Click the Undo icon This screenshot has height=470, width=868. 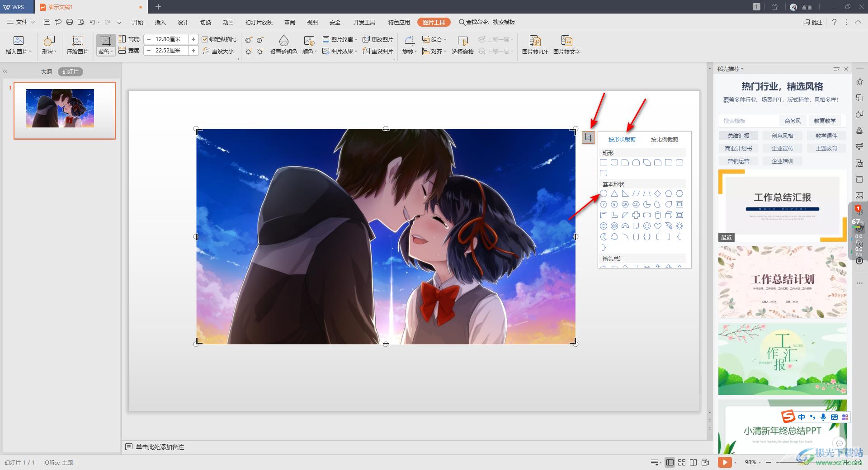(x=92, y=22)
